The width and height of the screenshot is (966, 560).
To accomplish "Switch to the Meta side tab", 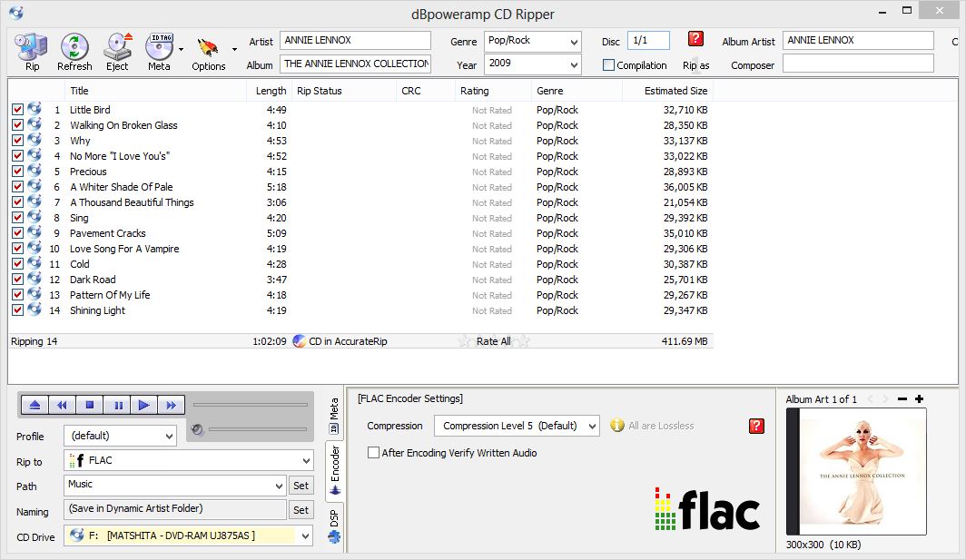I will coord(334,415).
